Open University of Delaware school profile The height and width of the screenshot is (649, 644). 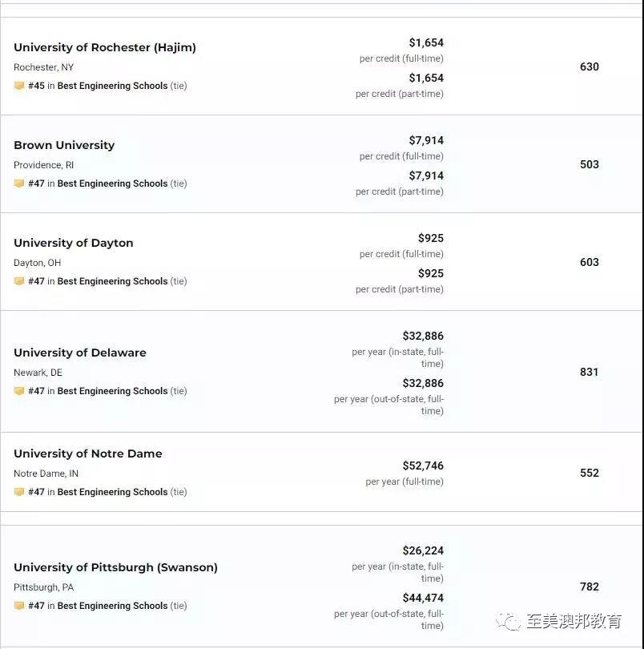[80, 353]
